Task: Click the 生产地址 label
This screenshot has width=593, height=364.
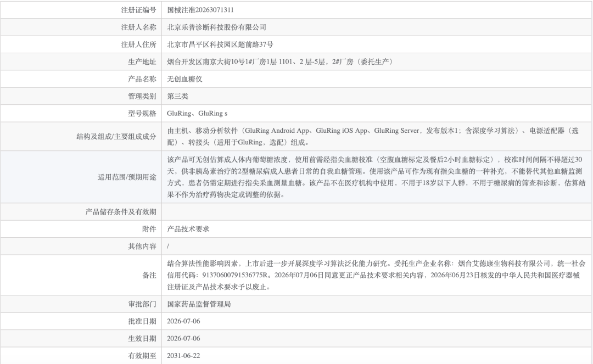Action: (x=142, y=61)
